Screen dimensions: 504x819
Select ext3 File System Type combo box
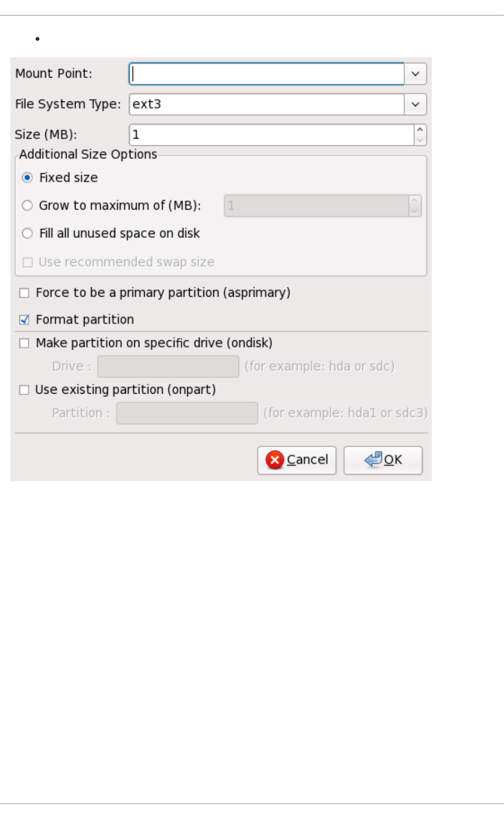pos(267,104)
